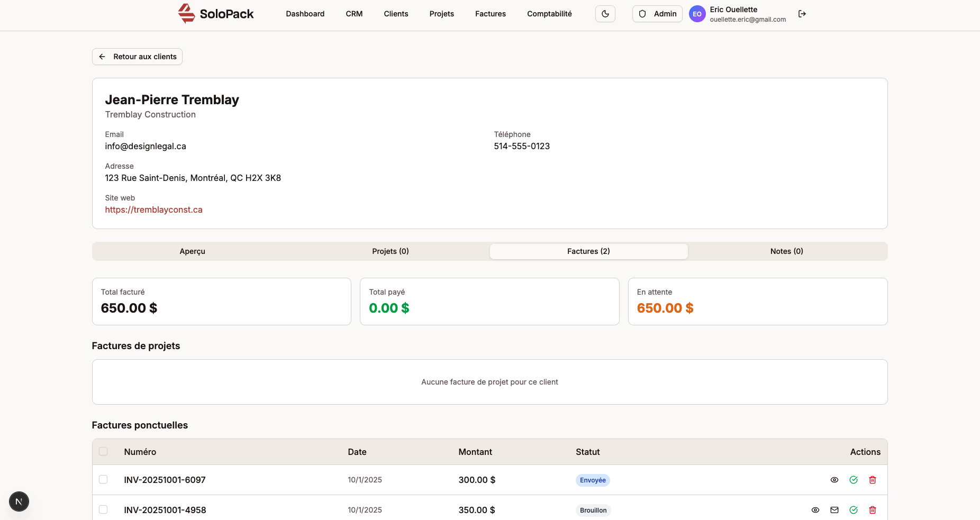Click the back arrow next to Retour aux clients
Viewport: 980px width, 520px height.
(x=102, y=56)
